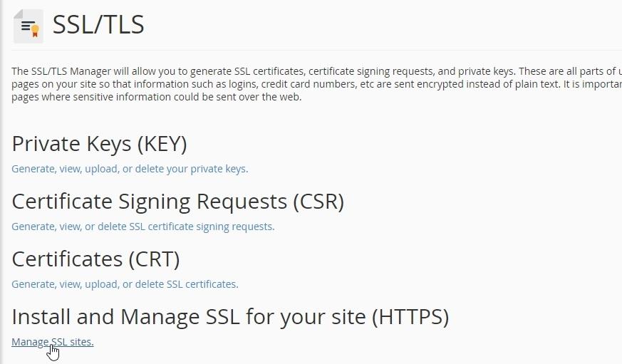Open the SSL certificate signing requests link
The height and width of the screenshot is (364, 622).
tap(142, 227)
